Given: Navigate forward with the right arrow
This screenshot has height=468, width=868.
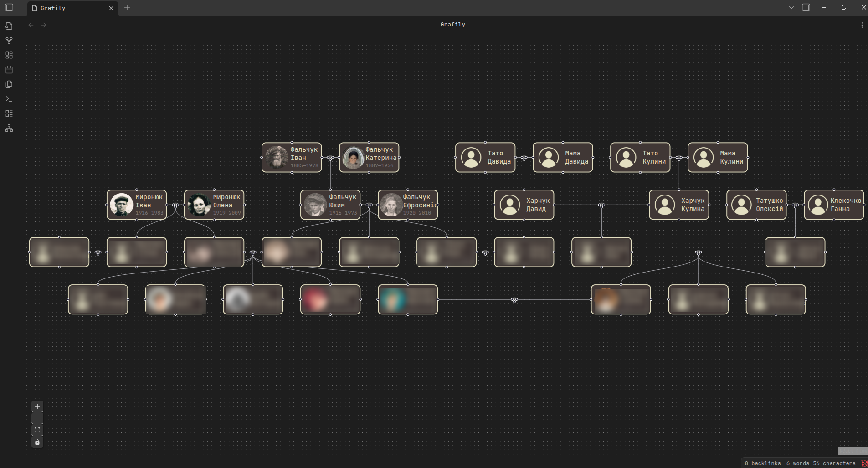Looking at the screenshot, I should [44, 25].
